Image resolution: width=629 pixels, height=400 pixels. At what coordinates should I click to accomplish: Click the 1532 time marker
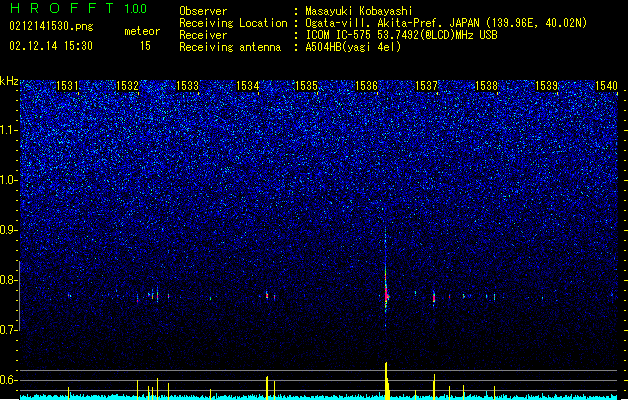click(x=127, y=85)
